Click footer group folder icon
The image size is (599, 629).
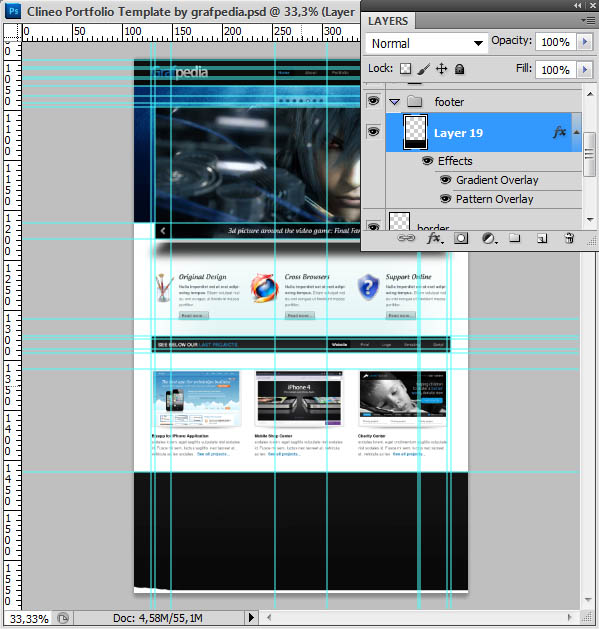pos(414,101)
